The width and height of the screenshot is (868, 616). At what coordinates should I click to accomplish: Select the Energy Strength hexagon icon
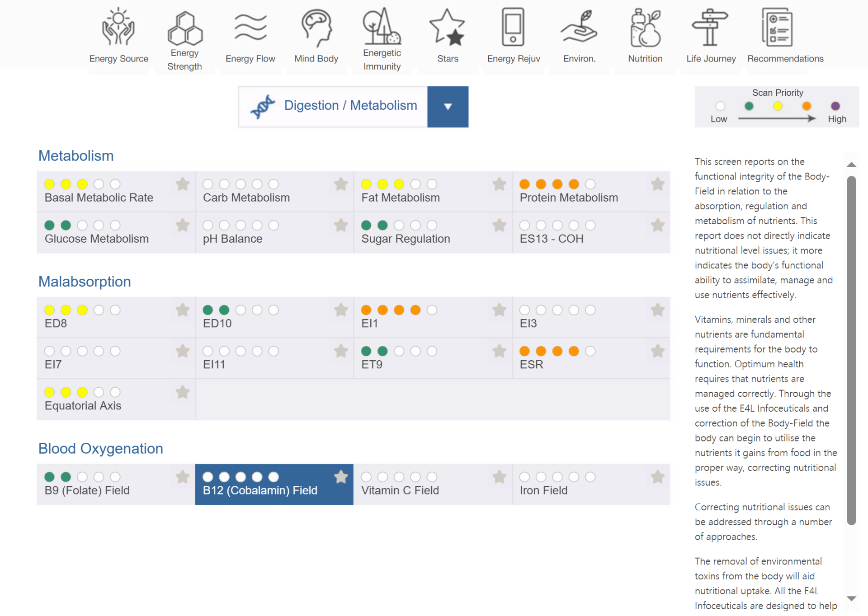point(184,28)
